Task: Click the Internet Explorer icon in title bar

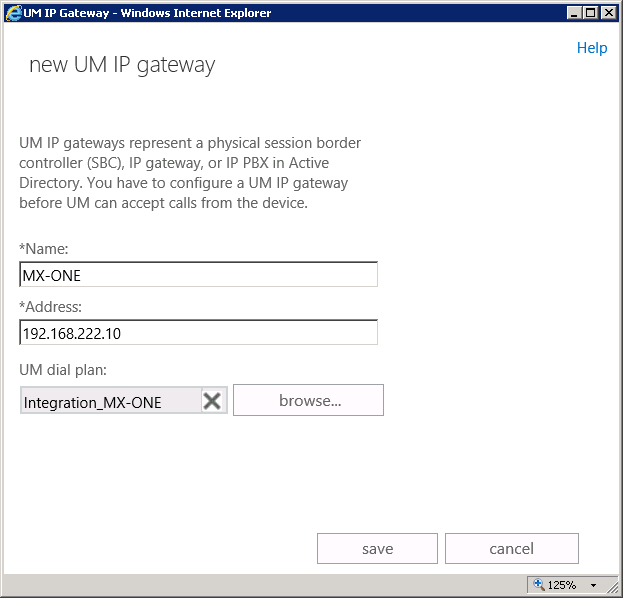Action: click(x=12, y=13)
